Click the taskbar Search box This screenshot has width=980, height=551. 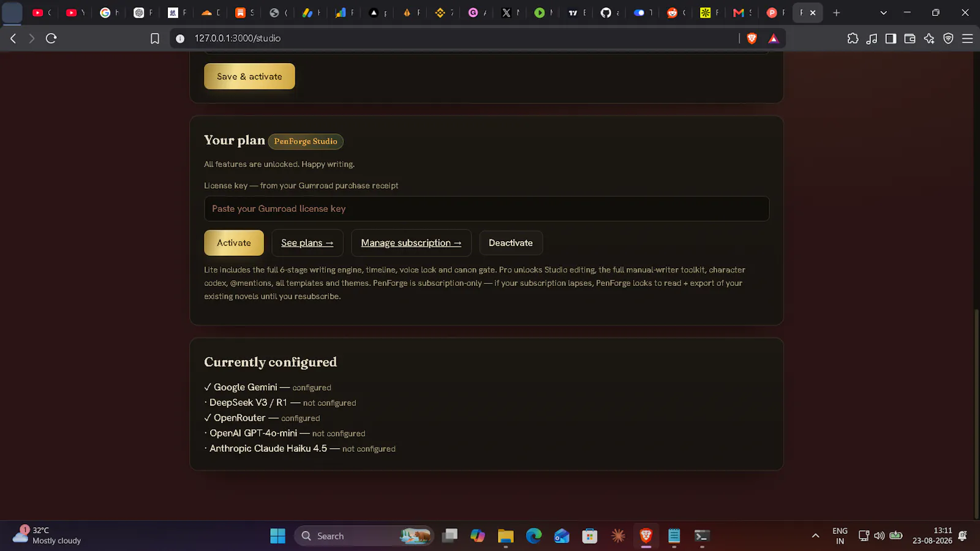tap(364, 536)
